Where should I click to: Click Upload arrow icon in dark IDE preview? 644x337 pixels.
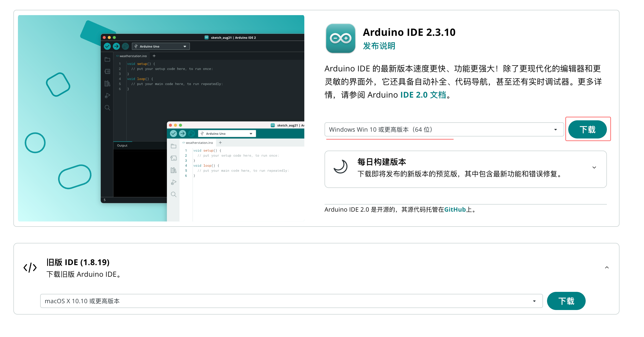click(116, 46)
